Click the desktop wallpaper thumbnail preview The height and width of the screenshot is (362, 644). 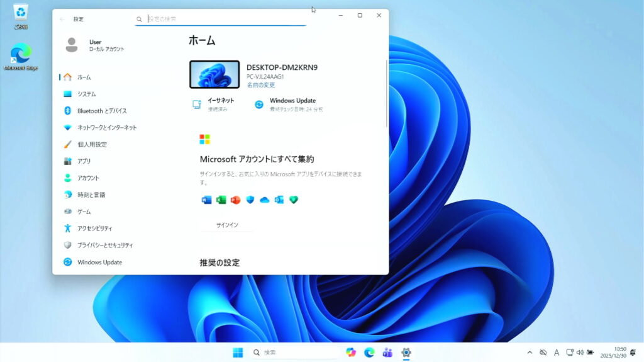click(214, 75)
